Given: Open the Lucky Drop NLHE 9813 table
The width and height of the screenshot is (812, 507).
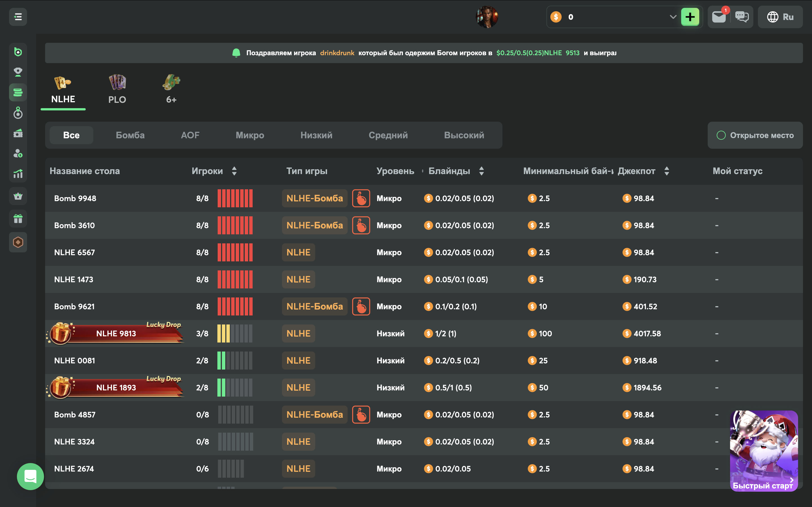Looking at the screenshot, I should [116, 333].
